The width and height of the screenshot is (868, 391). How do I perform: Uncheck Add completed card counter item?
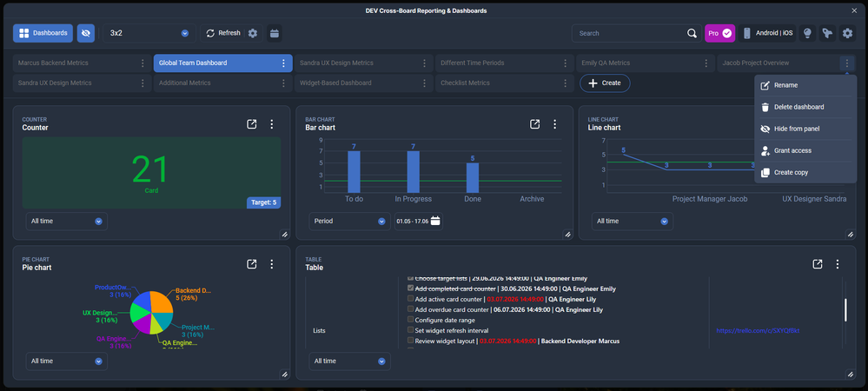[x=410, y=288]
